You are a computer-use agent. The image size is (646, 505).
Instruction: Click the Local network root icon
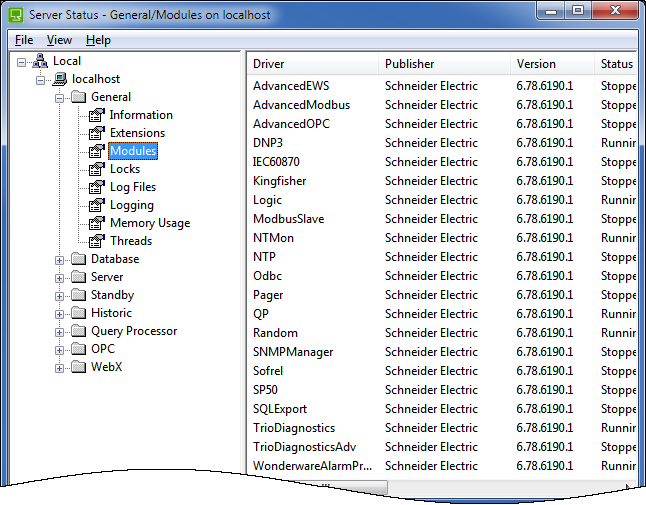[x=40, y=61]
